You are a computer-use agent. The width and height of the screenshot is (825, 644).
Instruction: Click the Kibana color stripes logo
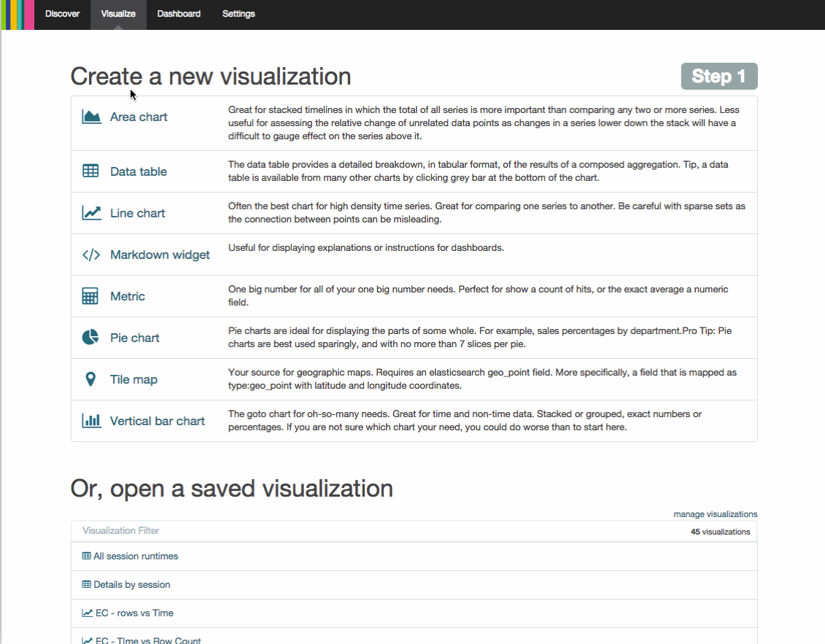18,15
